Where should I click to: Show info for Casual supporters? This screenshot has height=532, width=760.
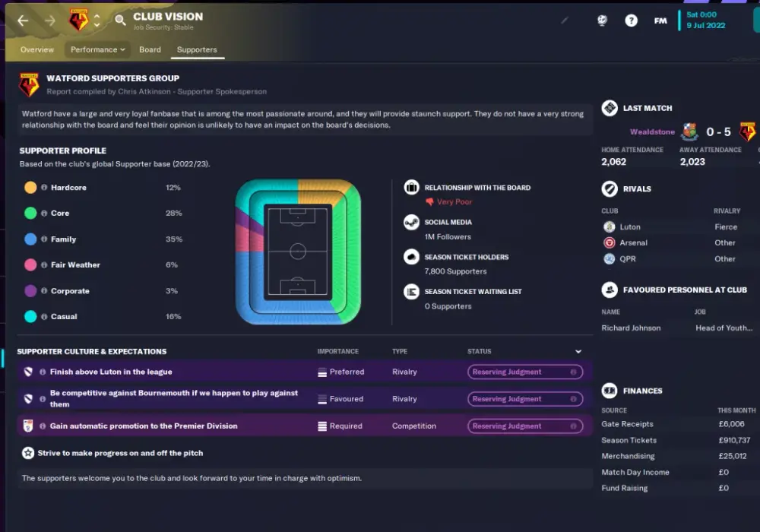click(x=44, y=316)
